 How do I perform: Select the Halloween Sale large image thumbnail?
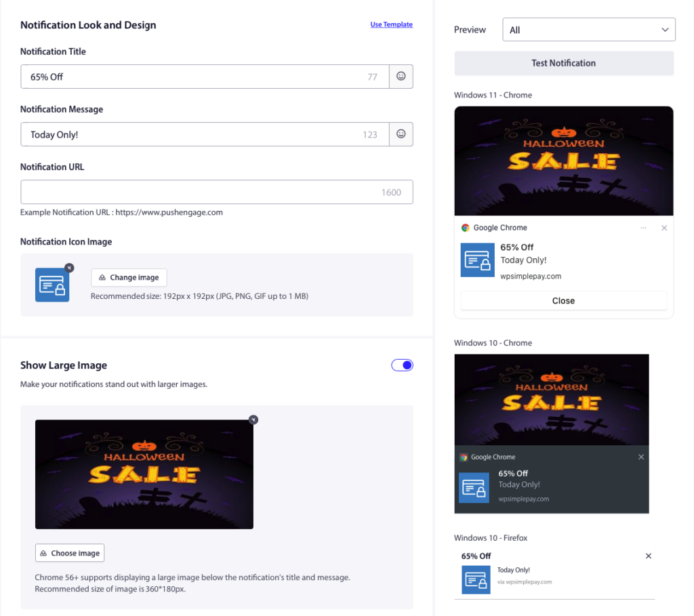(x=144, y=474)
